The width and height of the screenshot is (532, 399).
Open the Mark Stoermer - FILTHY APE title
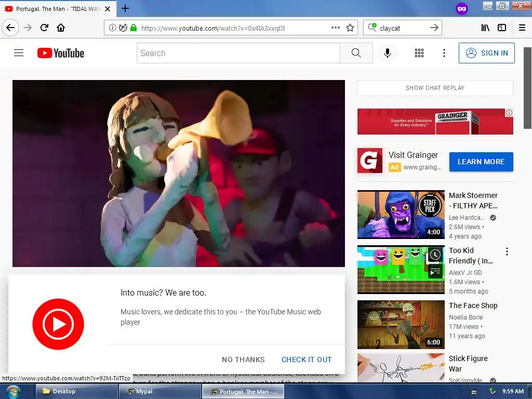point(473,201)
